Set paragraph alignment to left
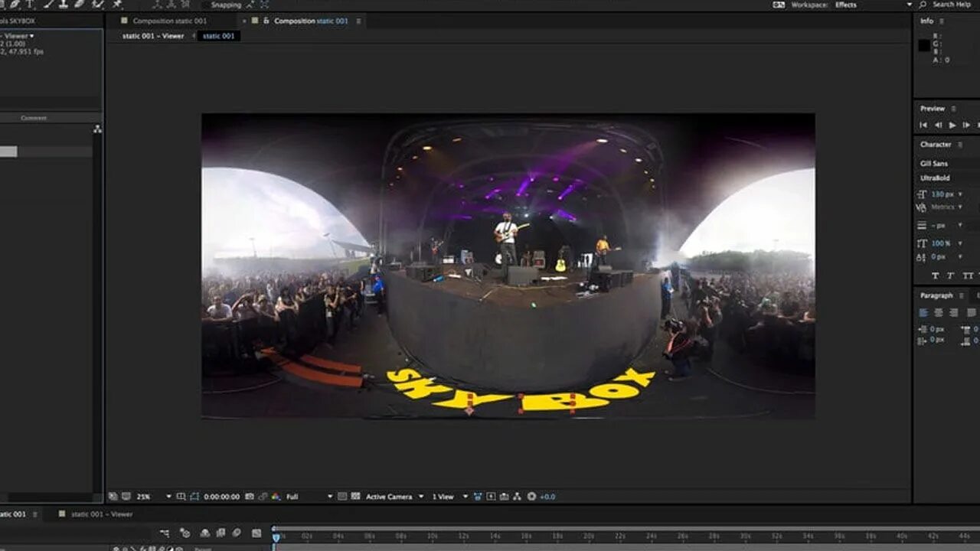 923,312
